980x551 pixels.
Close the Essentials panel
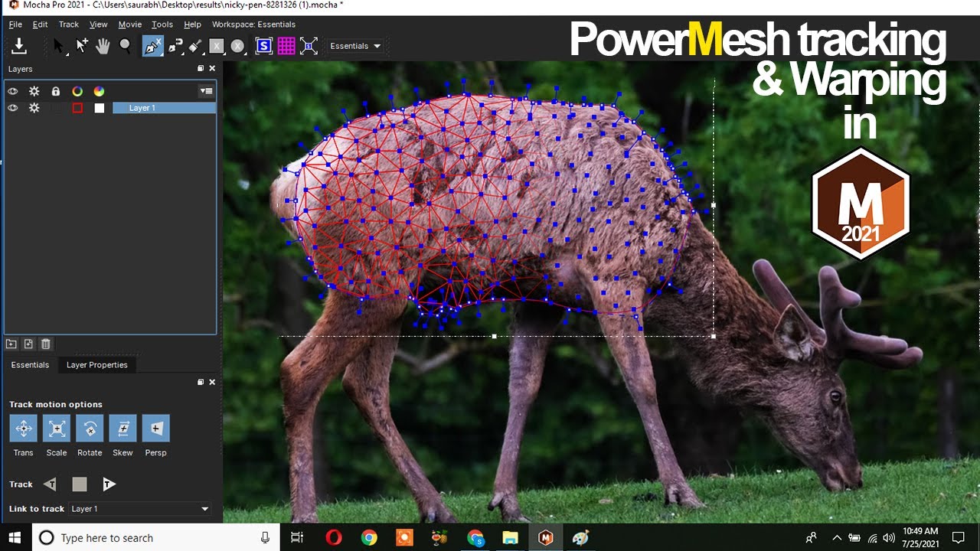(212, 382)
